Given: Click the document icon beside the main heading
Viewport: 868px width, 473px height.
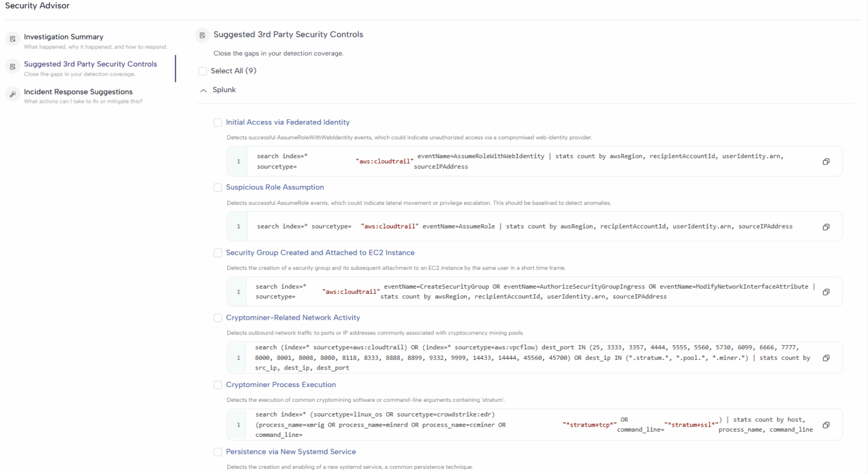Looking at the screenshot, I should pos(202,35).
